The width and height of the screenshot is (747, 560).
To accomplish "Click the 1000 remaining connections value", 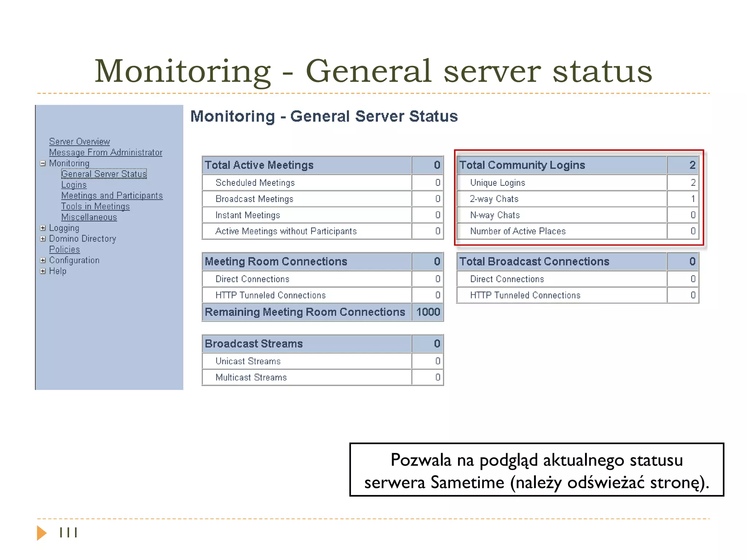I will click(428, 312).
